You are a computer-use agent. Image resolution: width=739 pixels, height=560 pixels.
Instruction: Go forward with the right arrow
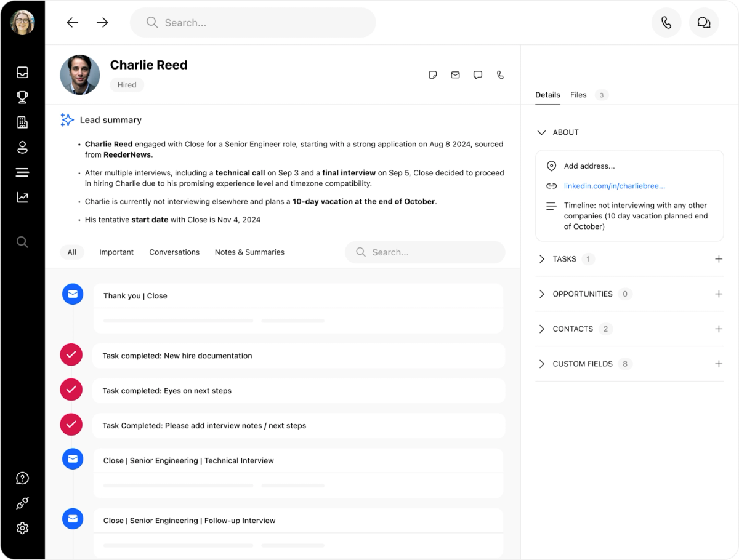(x=102, y=23)
